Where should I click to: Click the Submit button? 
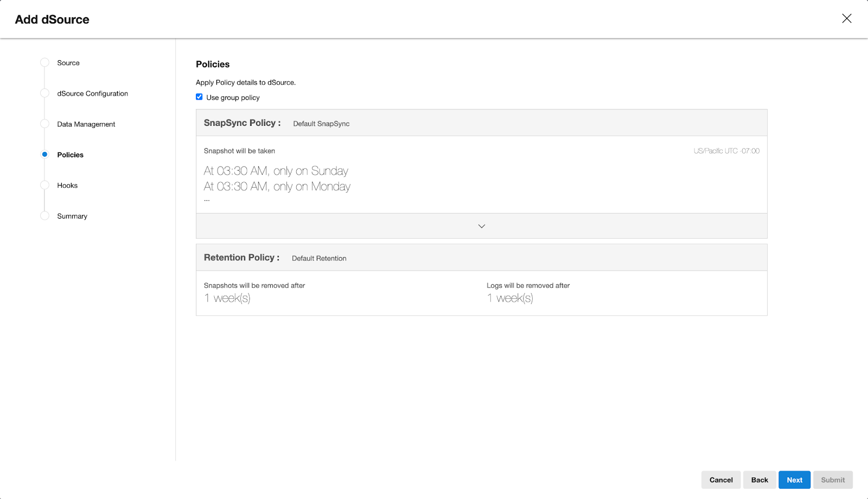tap(833, 480)
